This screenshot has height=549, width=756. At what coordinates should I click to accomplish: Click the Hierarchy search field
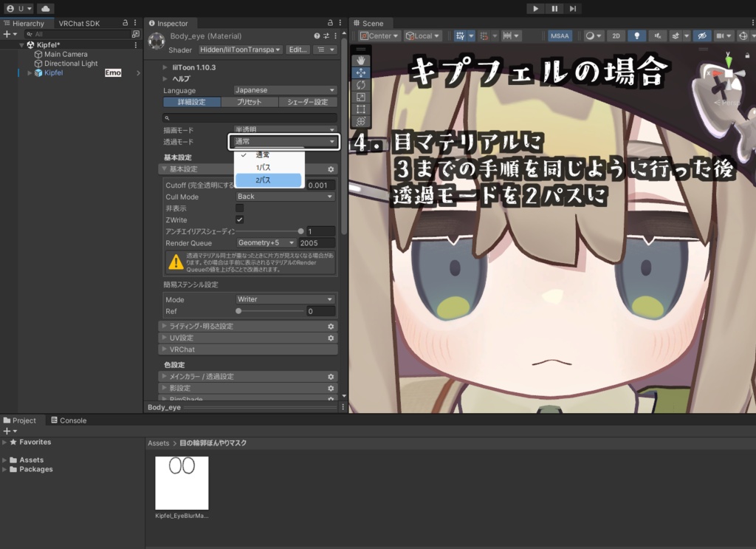point(77,34)
